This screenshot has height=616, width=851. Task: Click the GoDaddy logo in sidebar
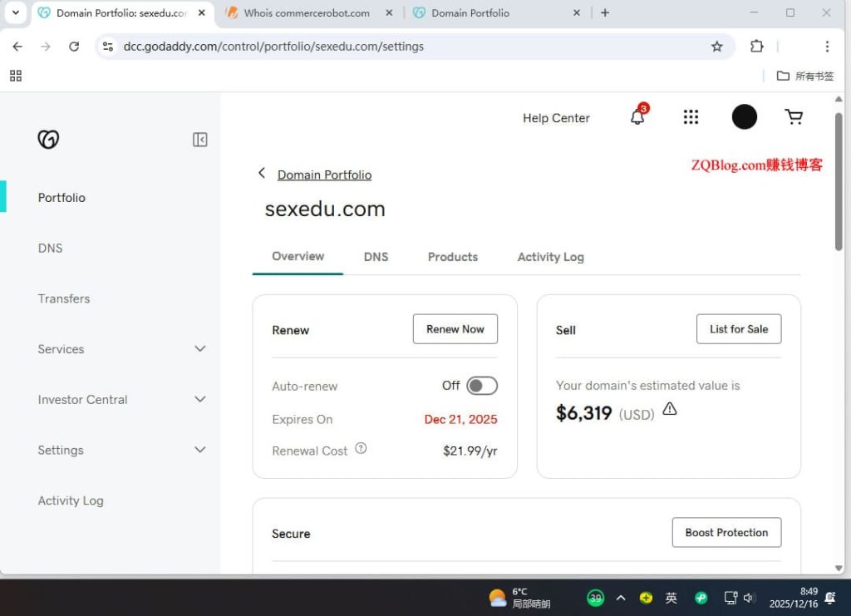(48, 140)
